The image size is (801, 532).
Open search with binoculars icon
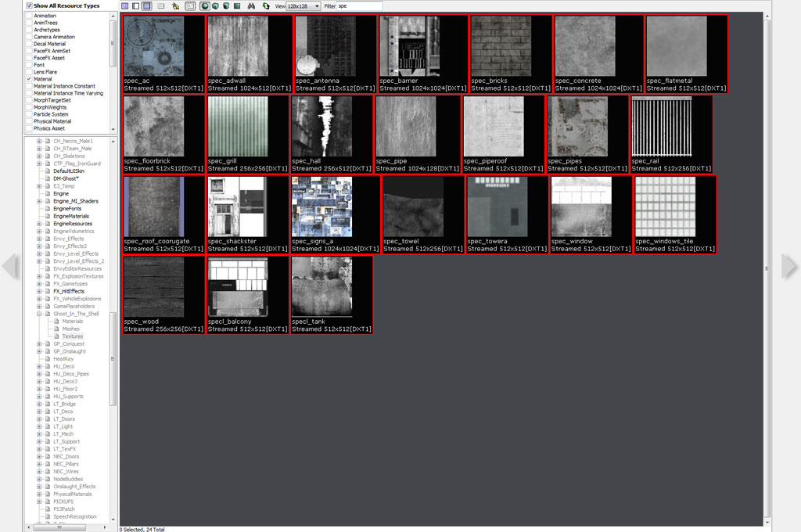(x=251, y=6)
